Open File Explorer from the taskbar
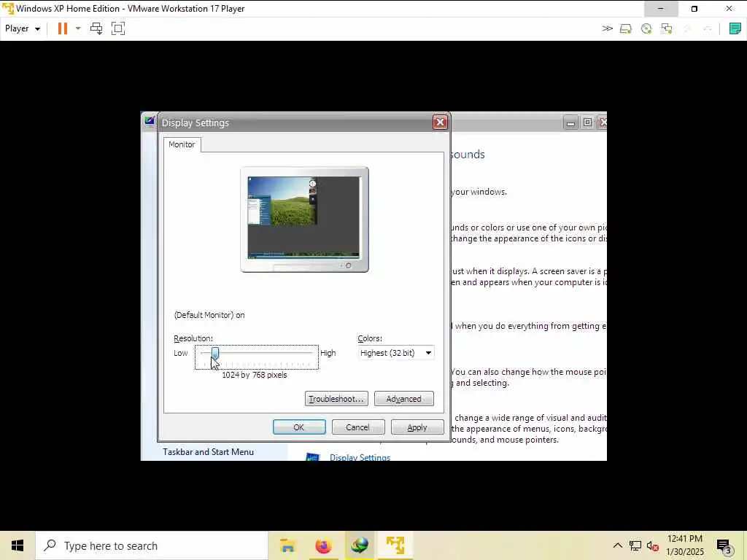 pyautogui.click(x=287, y=545)
